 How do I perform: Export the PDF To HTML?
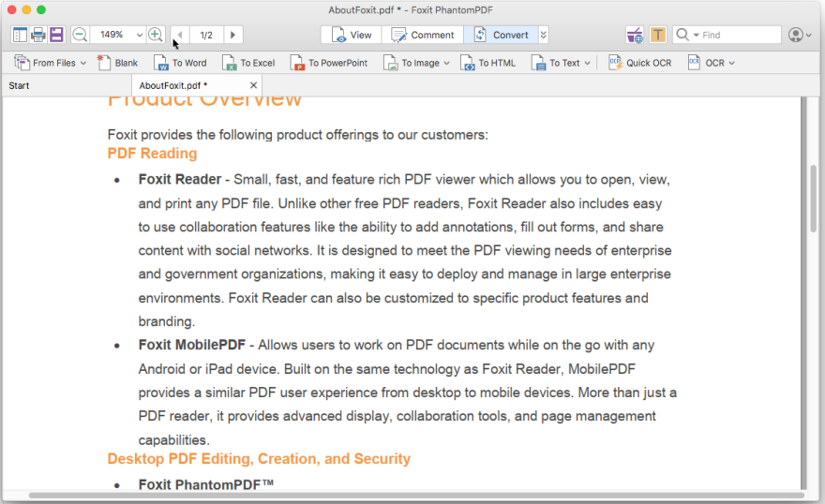pos(487,63)
